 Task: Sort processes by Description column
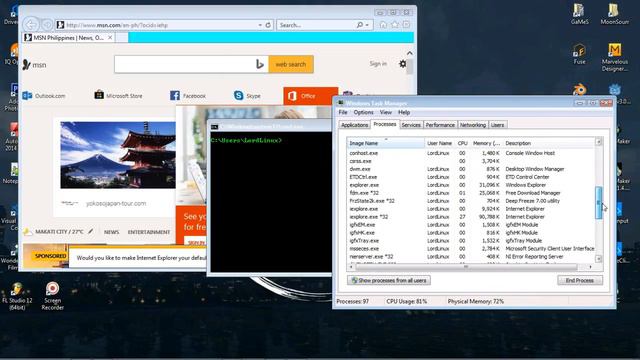click(549, 143)
